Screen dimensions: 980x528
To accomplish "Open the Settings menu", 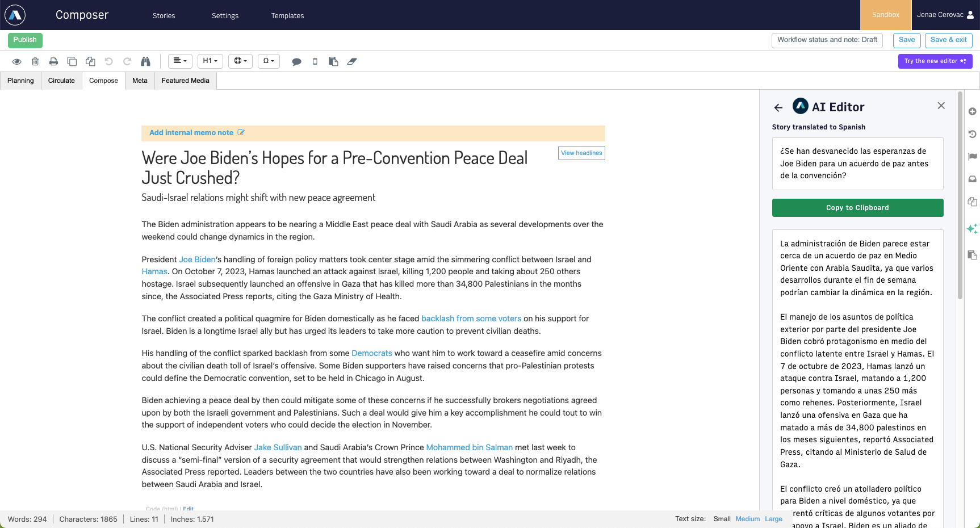I will click(225, 16).
